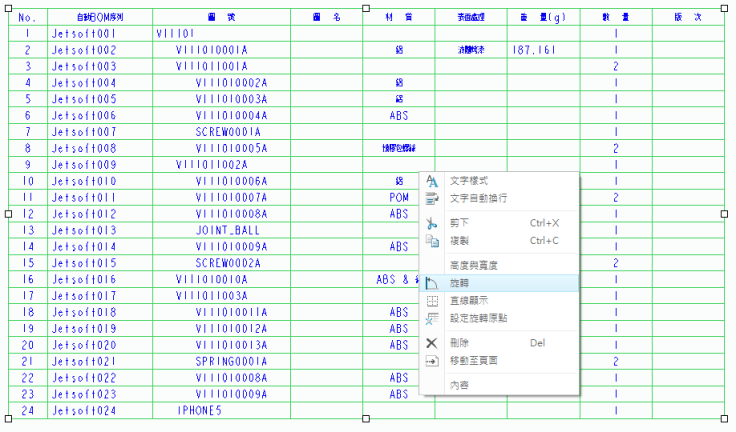Click the 文字自動換行 word wrap icon
The image size is (736, 432).
[432, 198]
